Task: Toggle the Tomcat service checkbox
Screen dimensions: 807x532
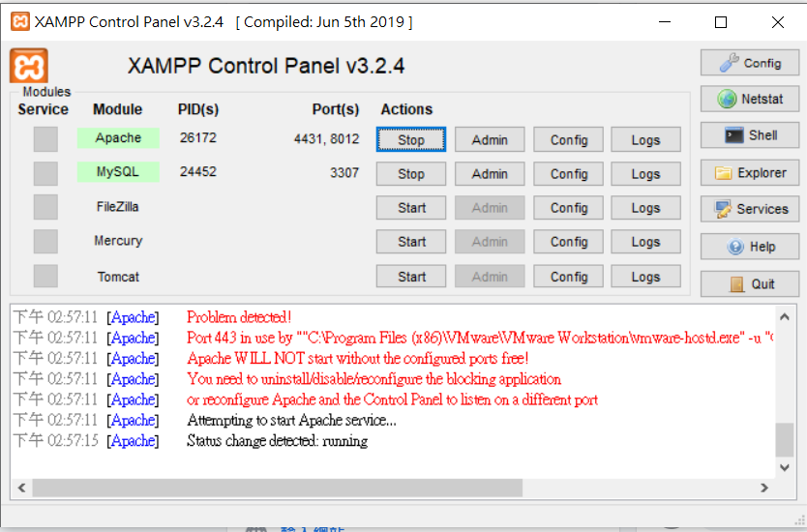Action: point(45,276)
